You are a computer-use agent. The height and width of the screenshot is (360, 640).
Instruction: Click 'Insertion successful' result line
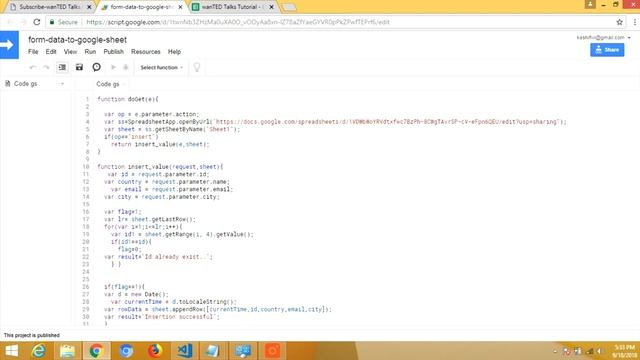[x=162, y=317]
